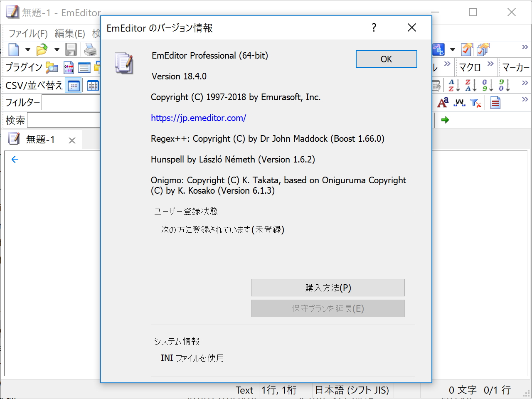The height and width of the screenshot is (399, 532).
Task: Select the A-Z ascending sort icon
Action: click(x=453, y=85)
